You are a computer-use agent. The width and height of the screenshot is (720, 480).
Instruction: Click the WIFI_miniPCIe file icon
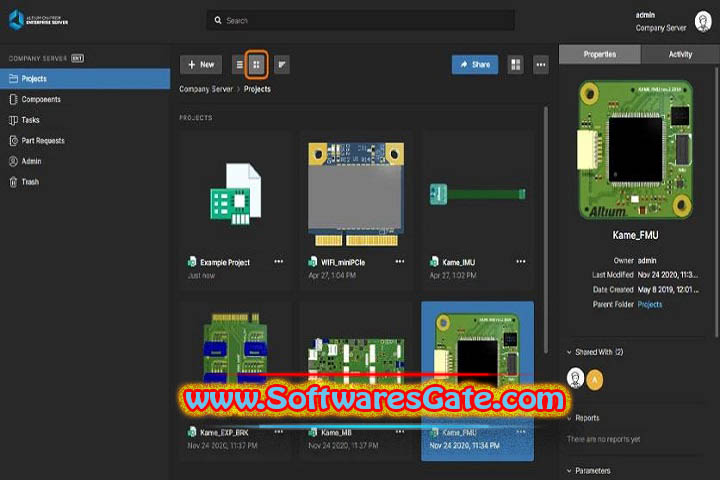click(313, 262)
